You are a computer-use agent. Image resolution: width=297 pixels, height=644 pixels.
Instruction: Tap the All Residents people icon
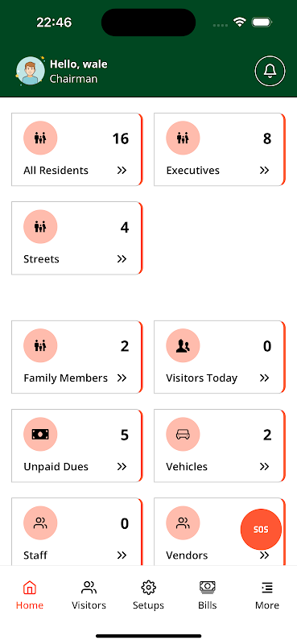pos(40,138)
